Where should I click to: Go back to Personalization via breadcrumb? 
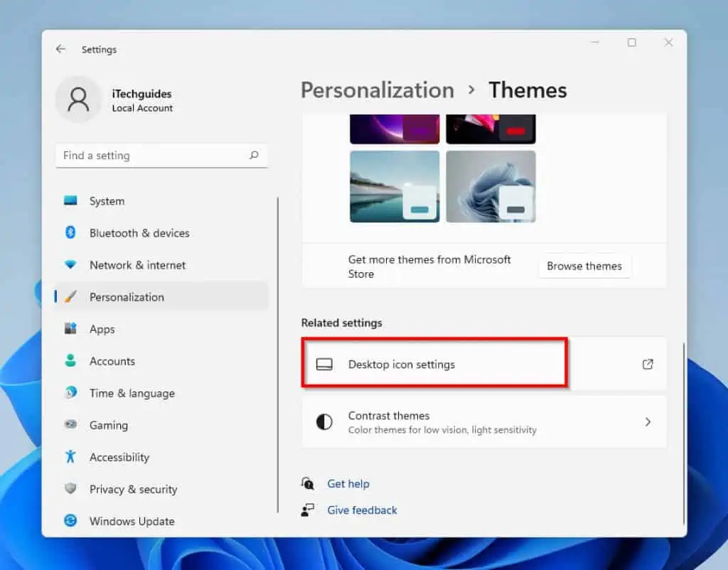coord(377,90)
